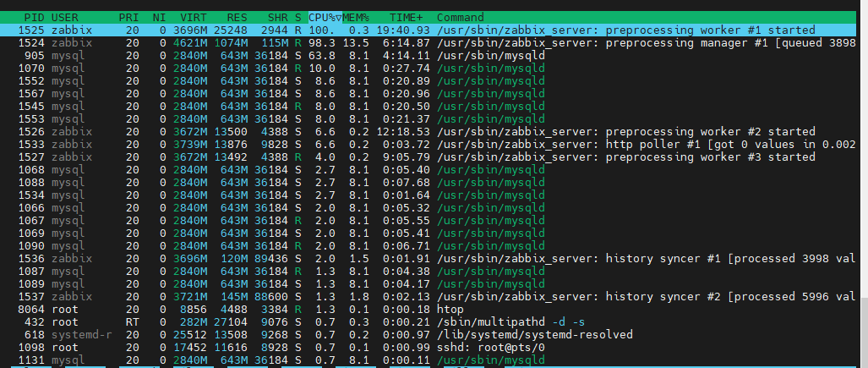Image resolution: width=868 pixels, height=368 pixels.
Task: Sort by the Command column header
Action: coord(460,18)
